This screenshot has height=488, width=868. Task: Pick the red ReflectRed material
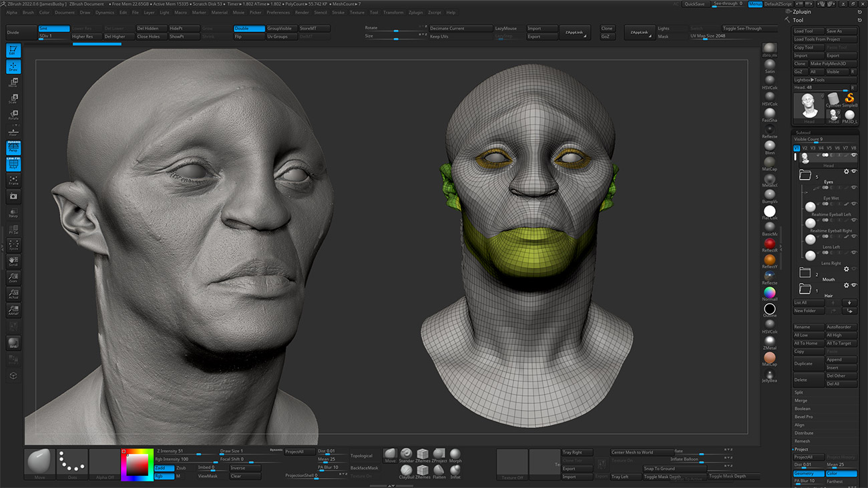click(x=770, y=244)
